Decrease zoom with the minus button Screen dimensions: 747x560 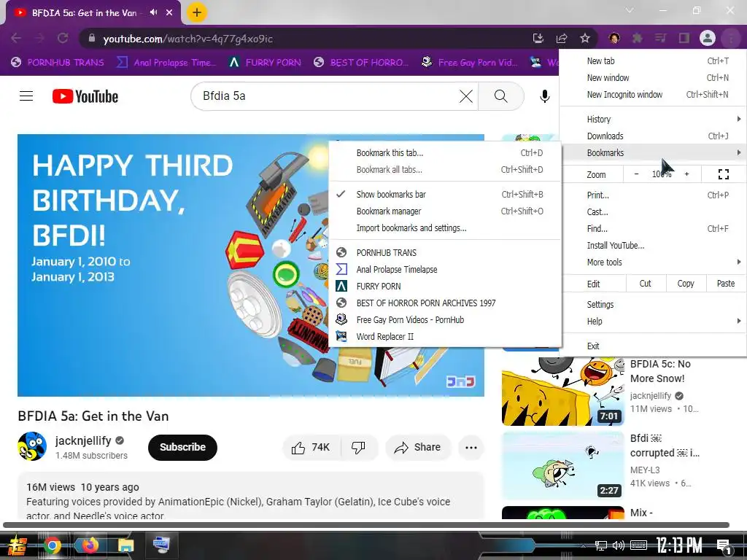(636, 174)
